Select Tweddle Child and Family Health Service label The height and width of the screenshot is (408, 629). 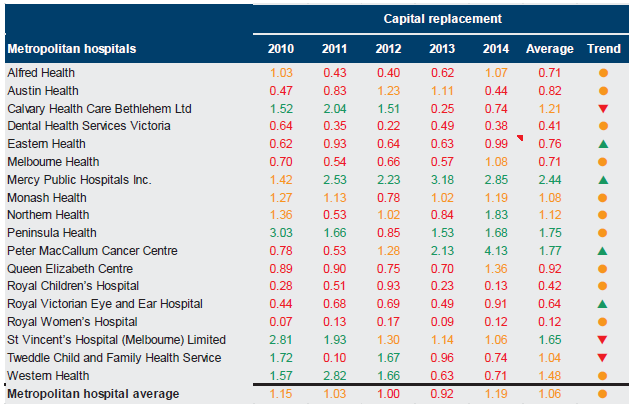coord(114,358)
